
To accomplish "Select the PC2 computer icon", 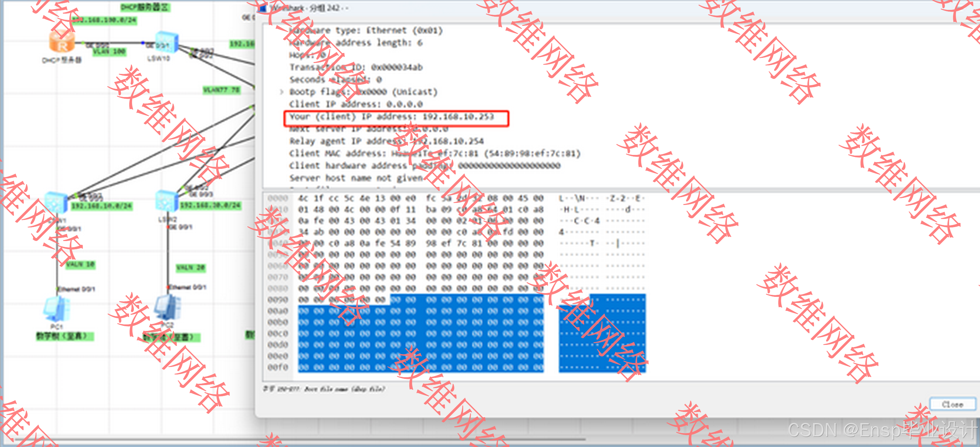I will click(x=168, y=307).
